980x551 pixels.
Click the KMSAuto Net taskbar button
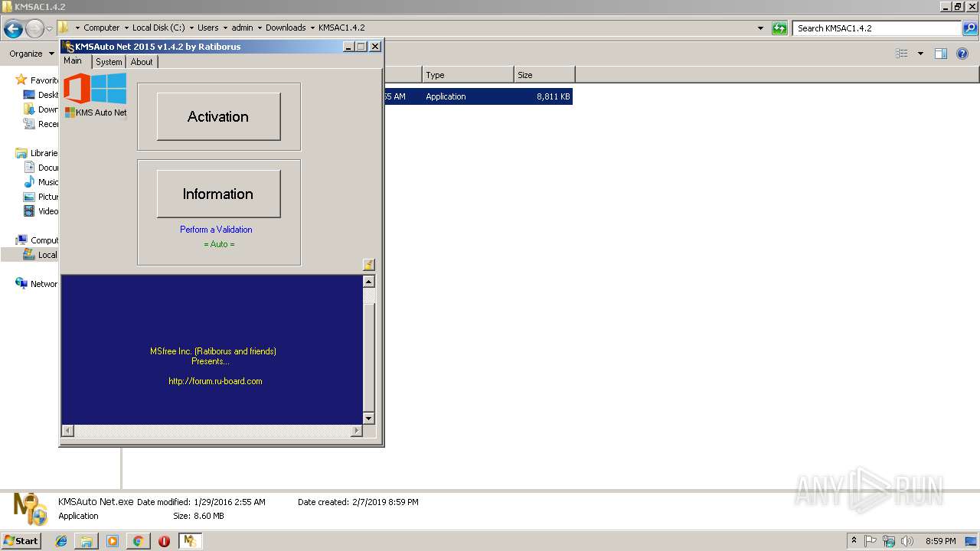(x=190, y=541)
